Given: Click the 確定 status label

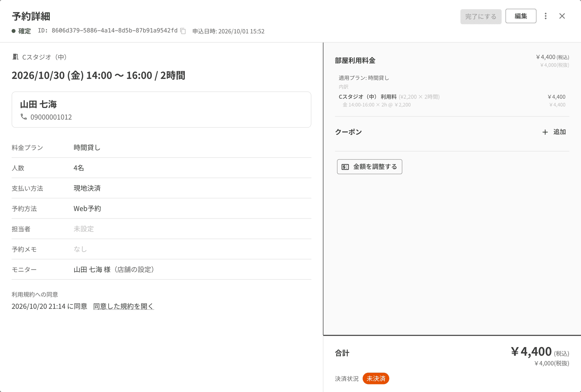Looking at the screenshot, I should tap(24, 31).
